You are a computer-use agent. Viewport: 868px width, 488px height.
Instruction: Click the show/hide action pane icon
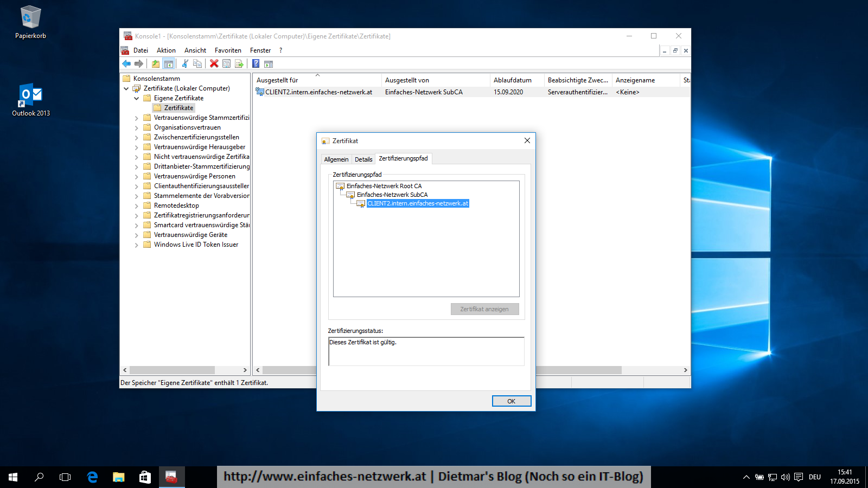pos(269,64)
